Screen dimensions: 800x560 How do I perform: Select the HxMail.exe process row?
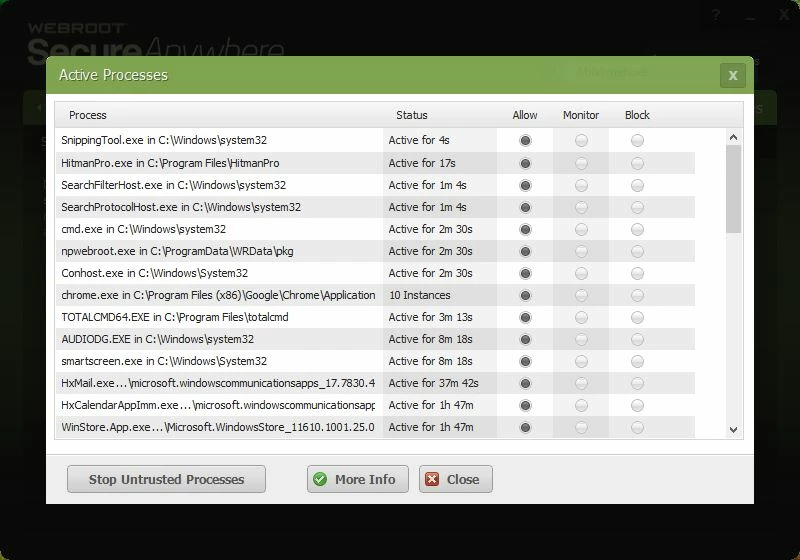(x=375, y=383)
